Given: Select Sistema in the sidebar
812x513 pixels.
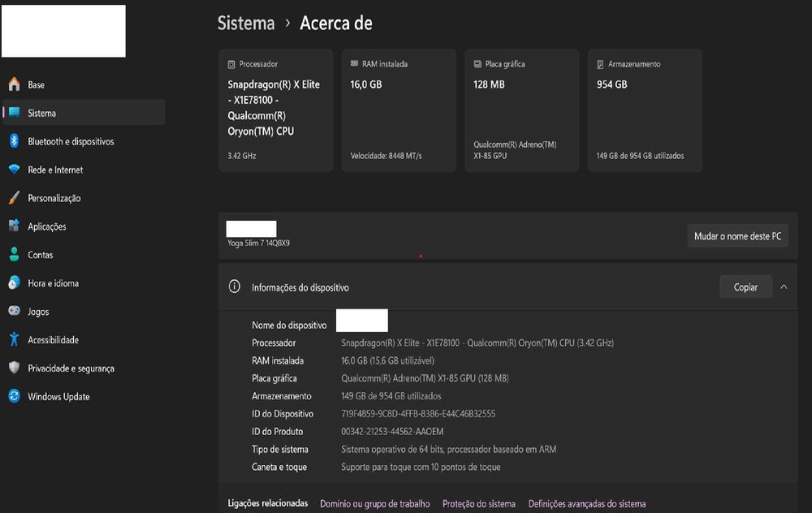Looking at the screenshot, I should pos(84,112).
